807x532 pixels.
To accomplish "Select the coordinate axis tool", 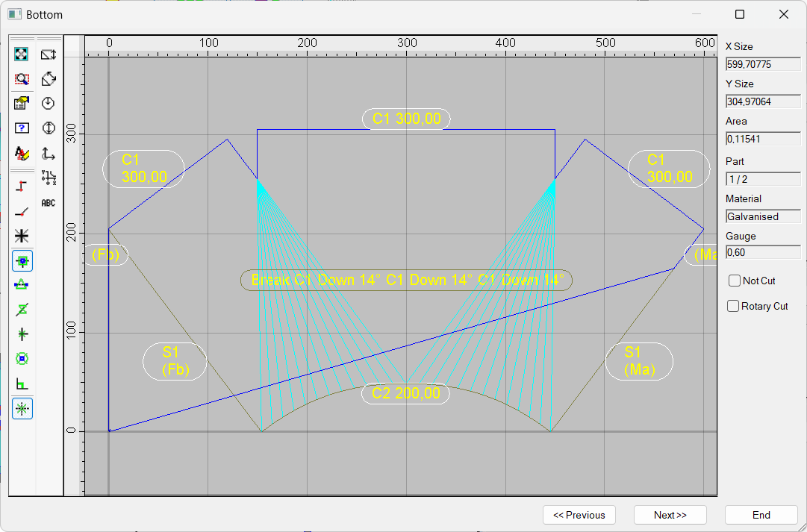I will coord(48,152).
